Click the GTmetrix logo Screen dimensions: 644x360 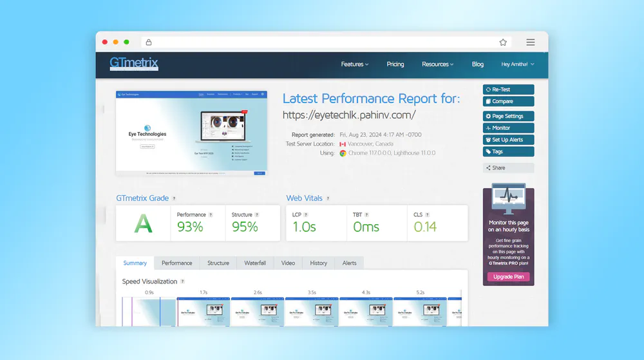click(134, 64)
